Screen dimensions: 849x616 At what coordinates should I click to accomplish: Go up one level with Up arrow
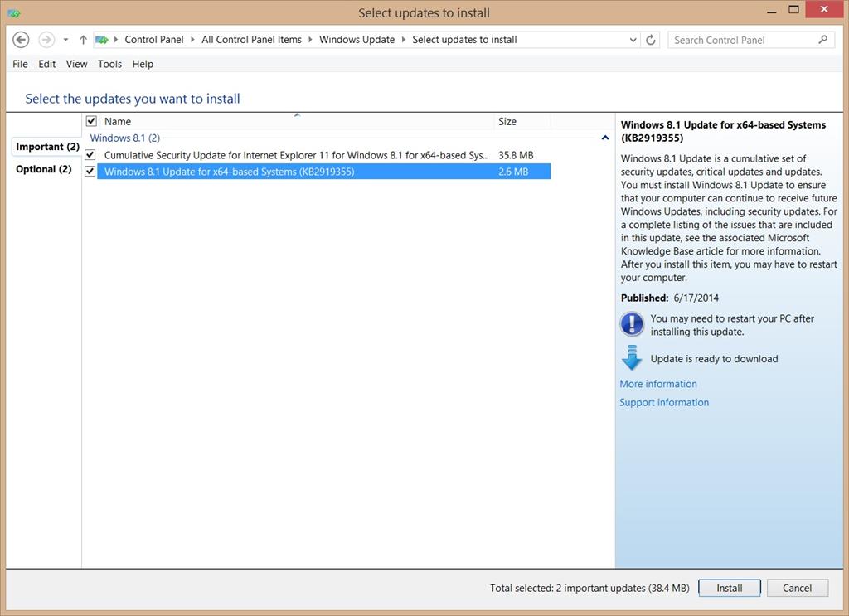tap(83, 40)
